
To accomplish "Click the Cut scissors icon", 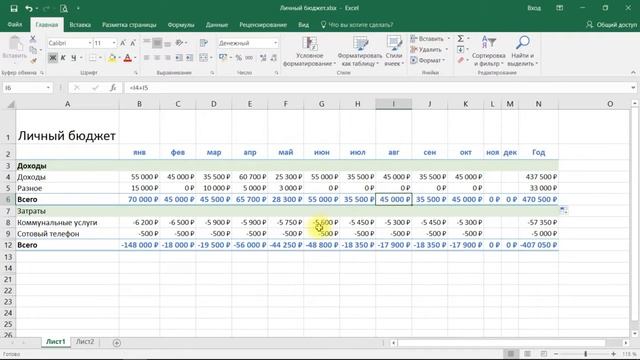I will click(33, 39).
